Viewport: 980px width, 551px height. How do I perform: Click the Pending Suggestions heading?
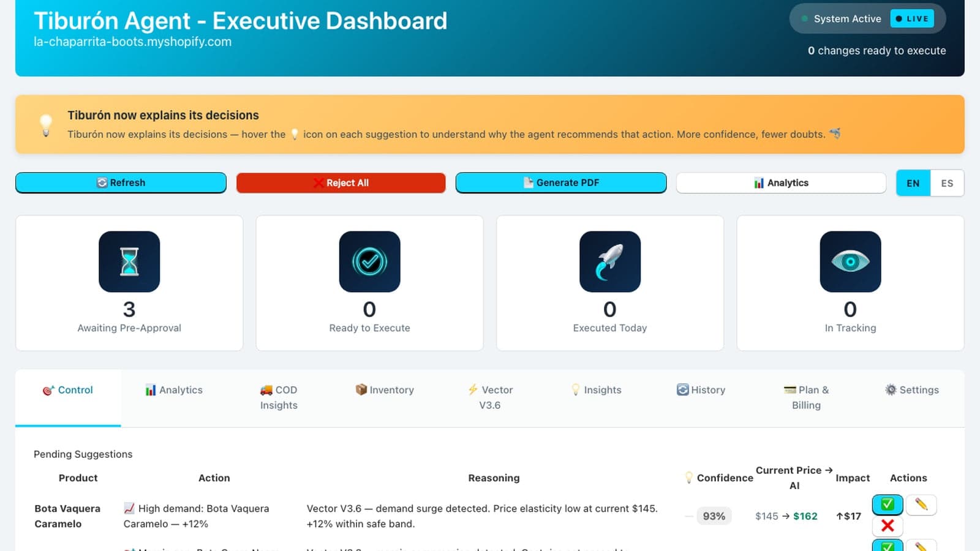click(x=83, y=454)
